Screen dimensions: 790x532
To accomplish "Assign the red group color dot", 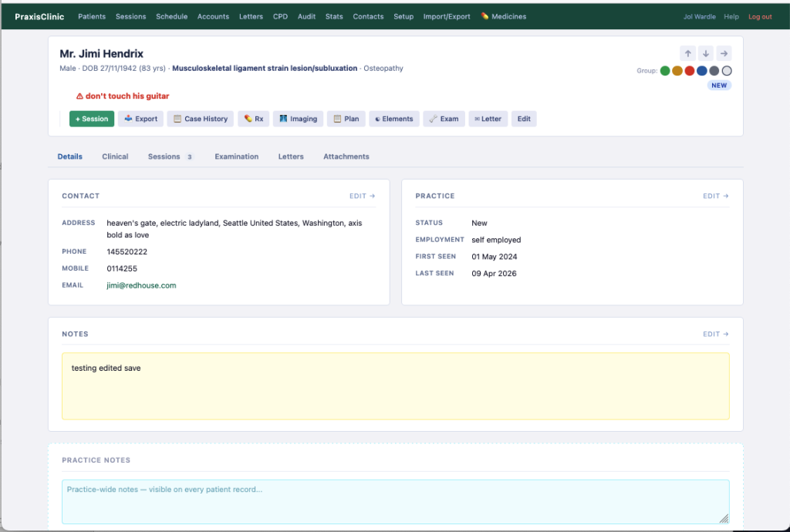I will pyautogui.click(x=690, y=71).
